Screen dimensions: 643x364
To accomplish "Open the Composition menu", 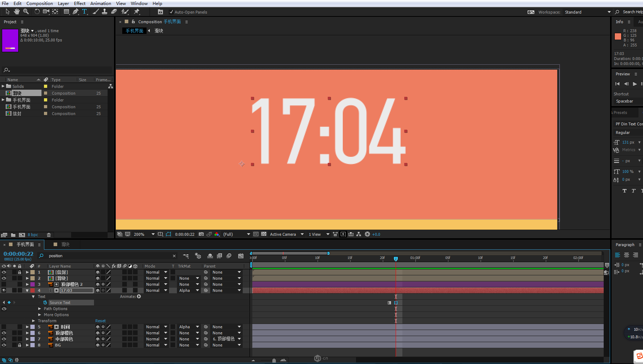I will (39, 3).
